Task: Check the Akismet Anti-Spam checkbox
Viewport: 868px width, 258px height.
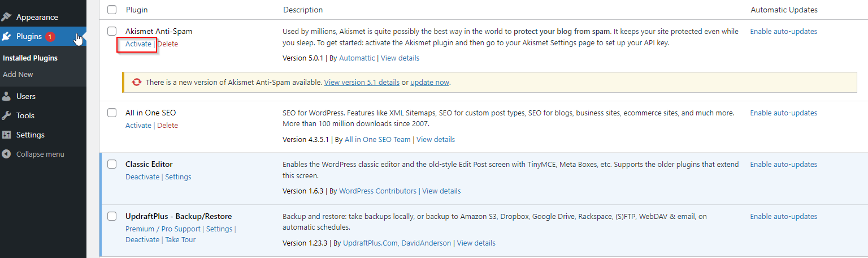Action: click(x=112, y=31)
